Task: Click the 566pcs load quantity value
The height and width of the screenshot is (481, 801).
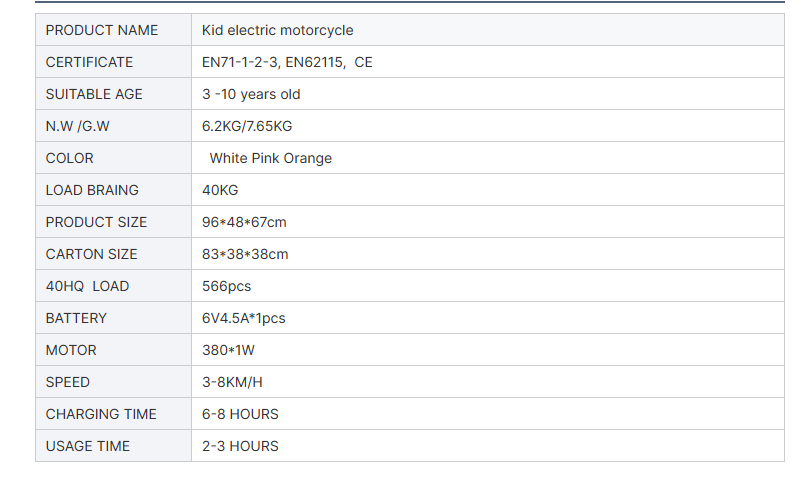Action: 227,286
